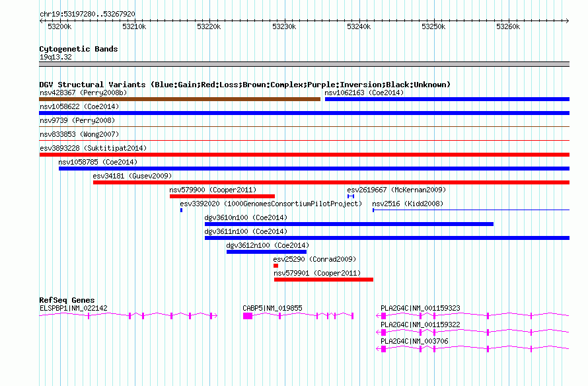Click the 53220k ruler tick label
The height and width of the screenshot is (386, 588).
[209, 26]
